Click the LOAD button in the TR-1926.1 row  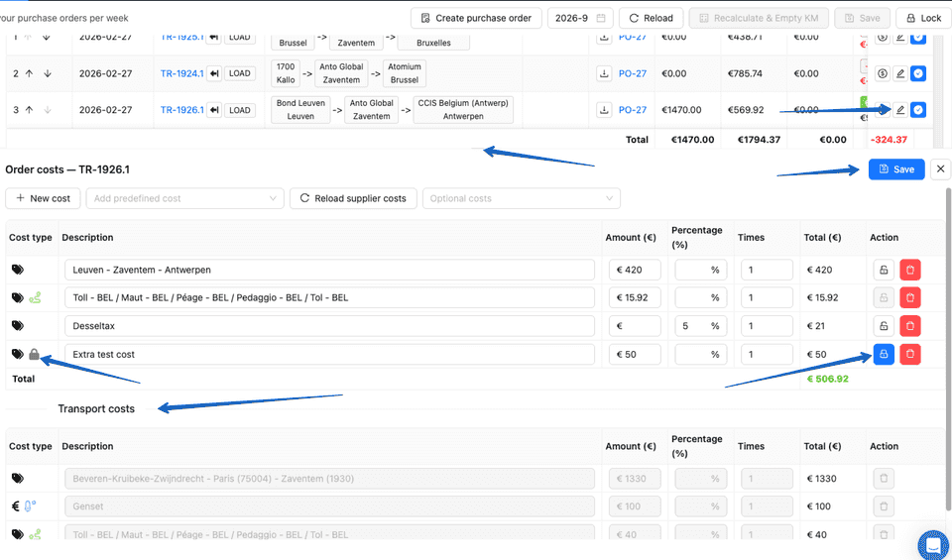239,110
